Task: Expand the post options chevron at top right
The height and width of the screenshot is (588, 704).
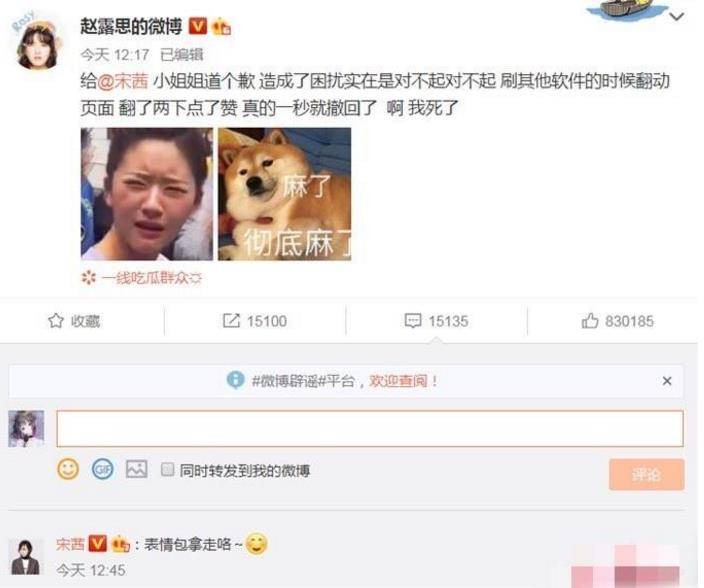Action: pyautogui.click(x=676, y=17)
